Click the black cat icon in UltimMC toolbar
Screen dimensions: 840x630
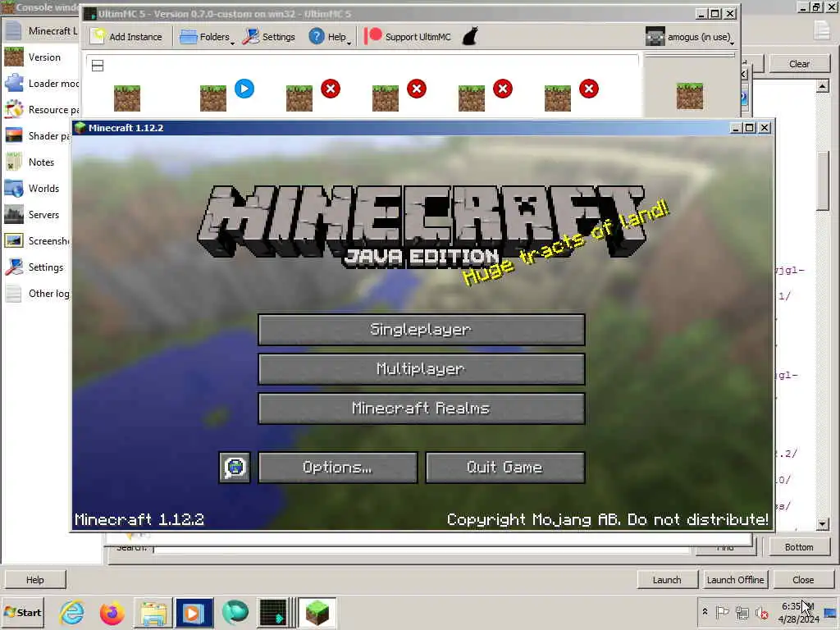click(470, 37)
